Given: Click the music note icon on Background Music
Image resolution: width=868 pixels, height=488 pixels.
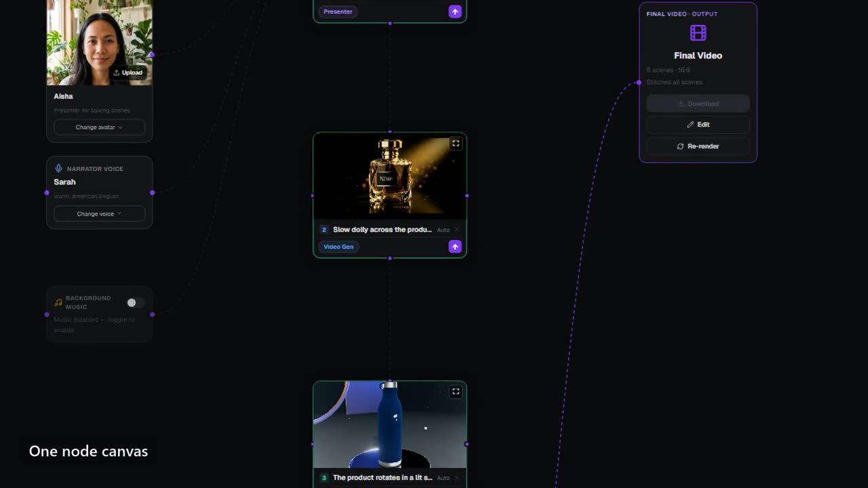Looking at the screenshot, I should 58,302.
